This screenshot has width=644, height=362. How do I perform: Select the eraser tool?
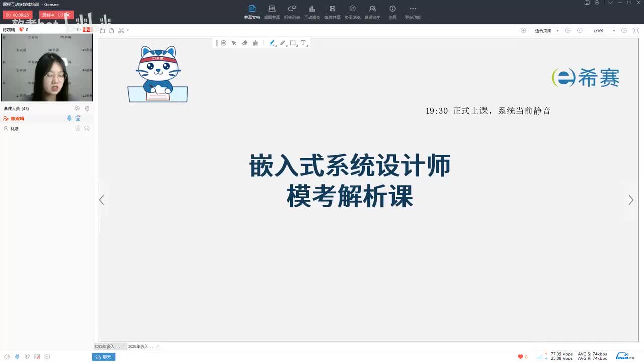pyautogui.click(x=245, y=43)
